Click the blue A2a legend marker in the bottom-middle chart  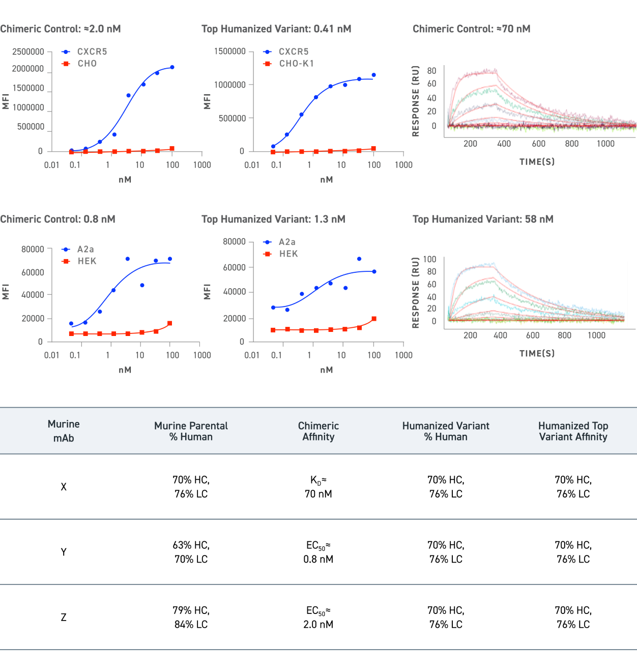tap(268, 242)
